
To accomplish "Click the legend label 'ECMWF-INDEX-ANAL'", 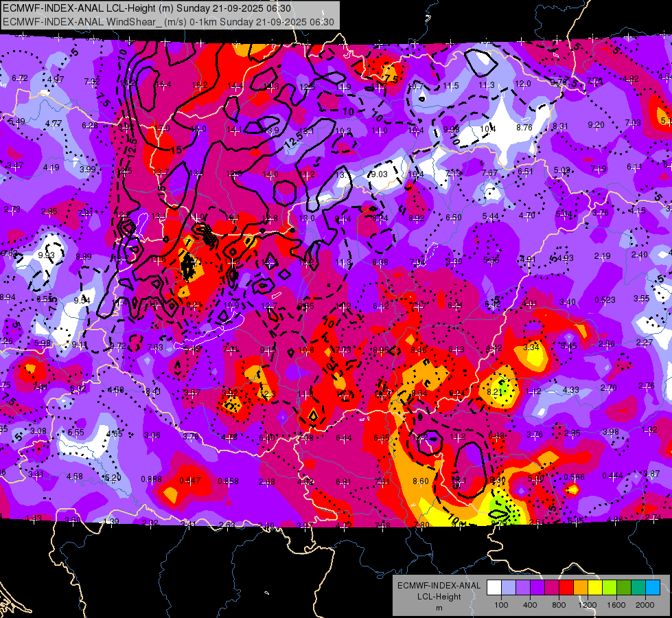I will 439,586.
